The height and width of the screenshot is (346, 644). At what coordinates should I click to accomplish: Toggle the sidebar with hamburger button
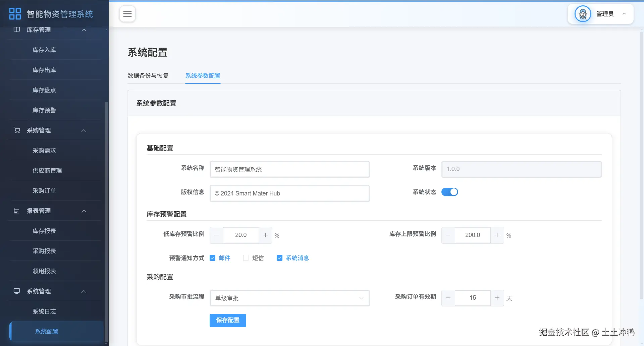coord(127,14)
